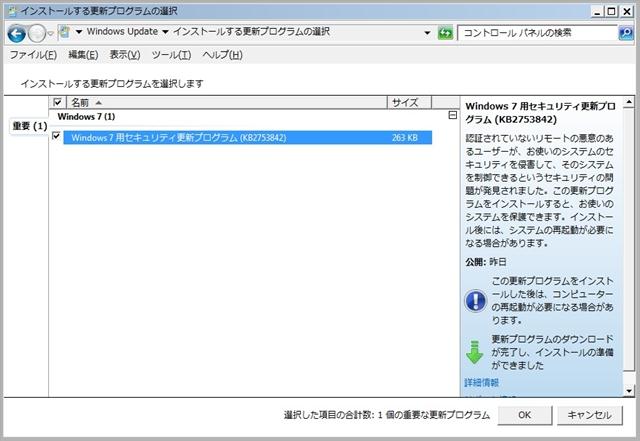640x441 pixels.
Task: Click the KB2753842 details title
Action: [x=540, y=113]
